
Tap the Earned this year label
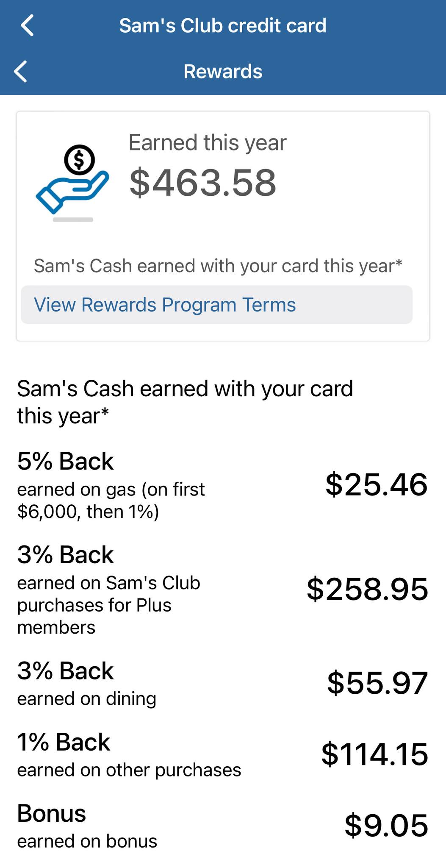point(207,142)
